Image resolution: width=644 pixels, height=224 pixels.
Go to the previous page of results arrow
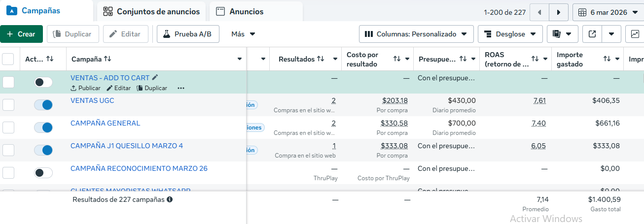pyautogui.click(x=539, y=12)
